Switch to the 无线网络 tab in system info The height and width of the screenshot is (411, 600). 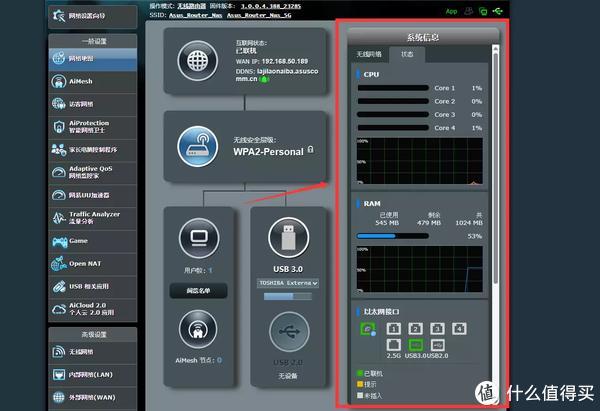[x=369, y=54]
